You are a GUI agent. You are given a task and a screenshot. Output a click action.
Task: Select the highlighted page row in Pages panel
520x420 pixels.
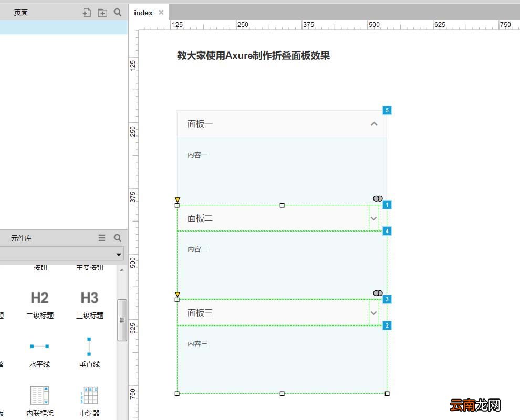(64, 27)
